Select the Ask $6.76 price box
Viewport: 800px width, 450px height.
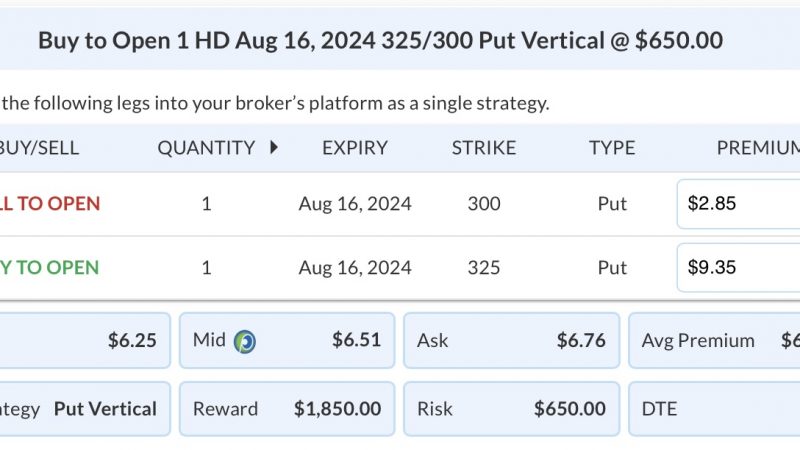[512, 340]
